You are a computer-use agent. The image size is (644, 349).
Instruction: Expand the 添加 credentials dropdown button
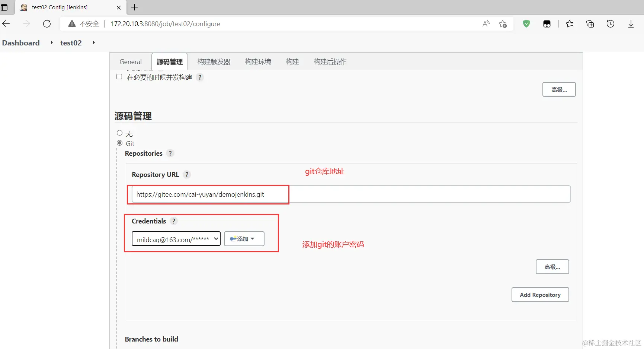click(x=244, y=239)
